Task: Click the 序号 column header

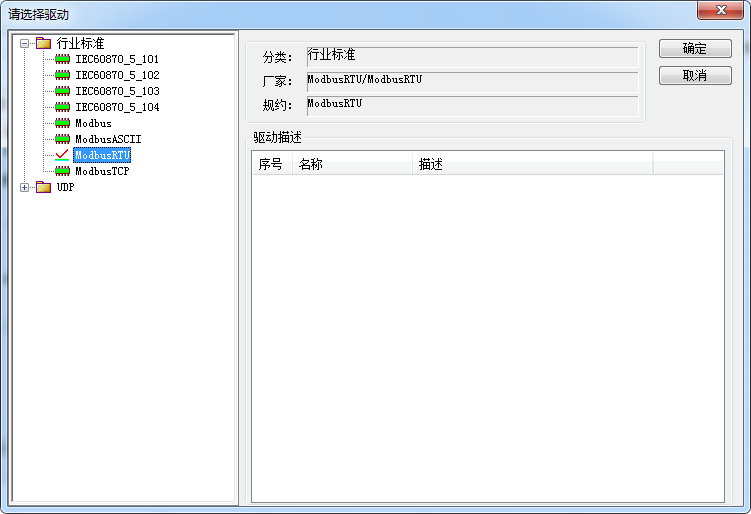Action: click(270, 164)
